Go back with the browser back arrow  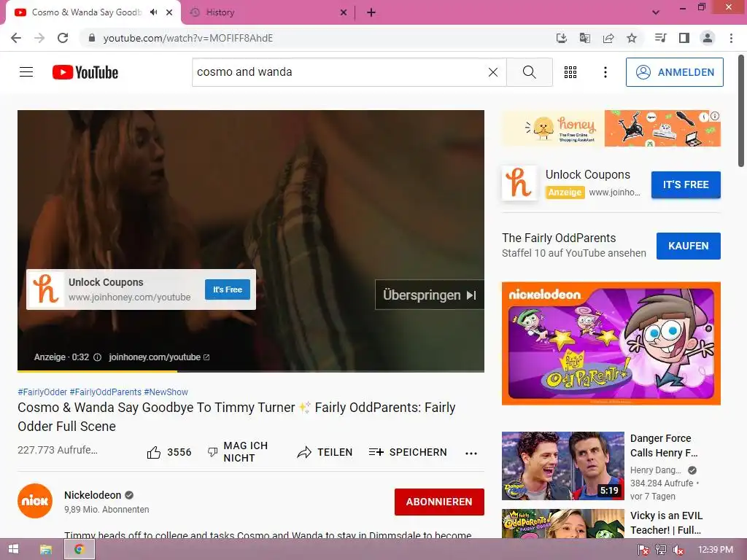(16, 38)
